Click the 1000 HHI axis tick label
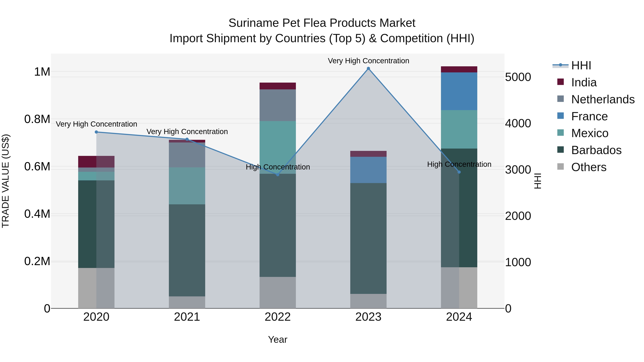 coord(518,262)
